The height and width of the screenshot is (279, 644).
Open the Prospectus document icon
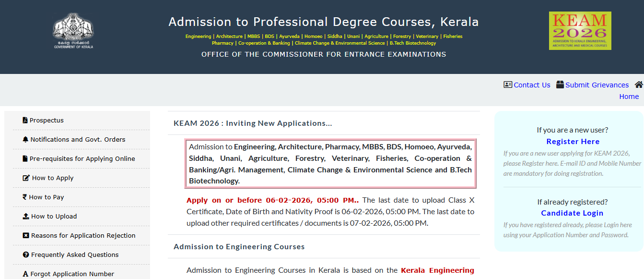point(24,120)
